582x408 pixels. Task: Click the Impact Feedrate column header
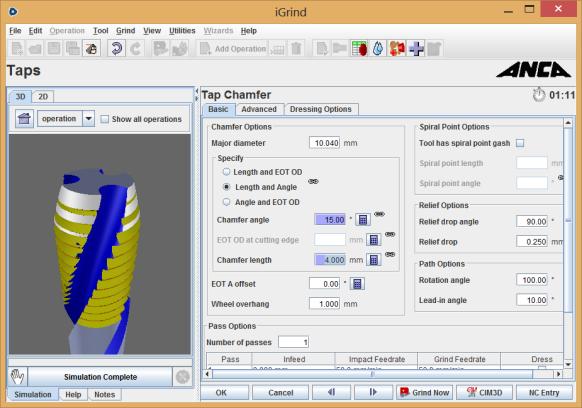tap(376, 359)
